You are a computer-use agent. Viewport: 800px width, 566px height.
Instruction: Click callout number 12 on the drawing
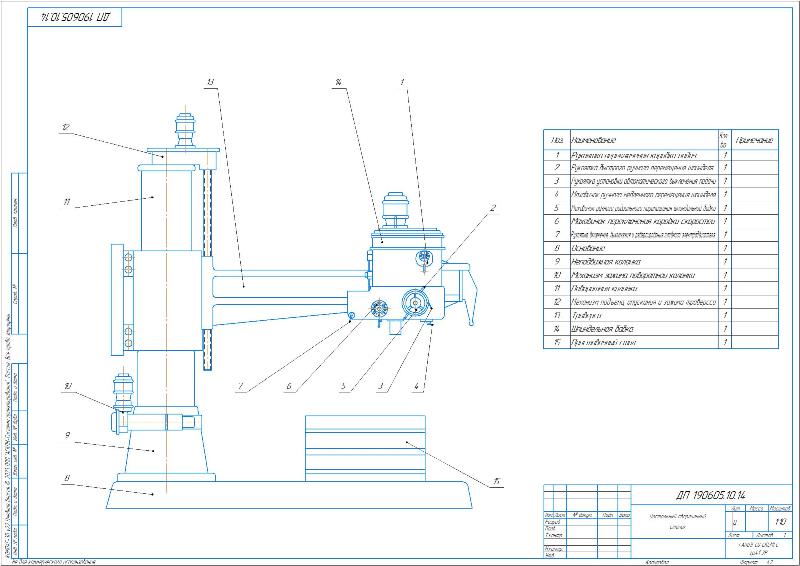pyautogui.click(x=66, y=128)
